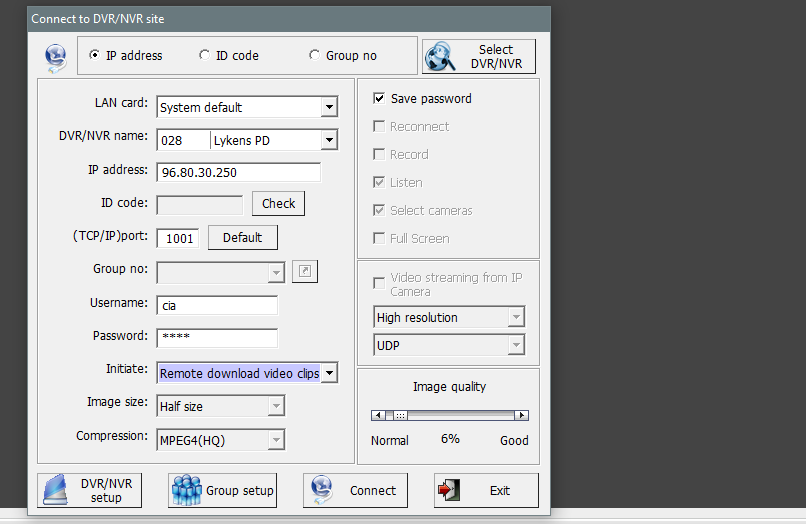806x524 pixels.
Task: Click the ID code input field
Action: pos(199,205)
